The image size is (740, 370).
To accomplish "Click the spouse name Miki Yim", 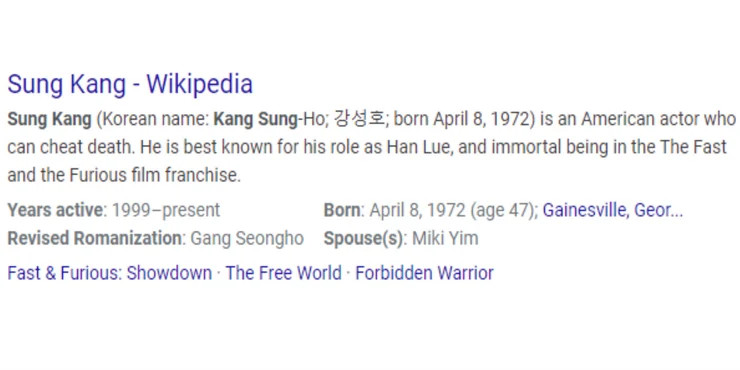I will [x=445, y=238].
